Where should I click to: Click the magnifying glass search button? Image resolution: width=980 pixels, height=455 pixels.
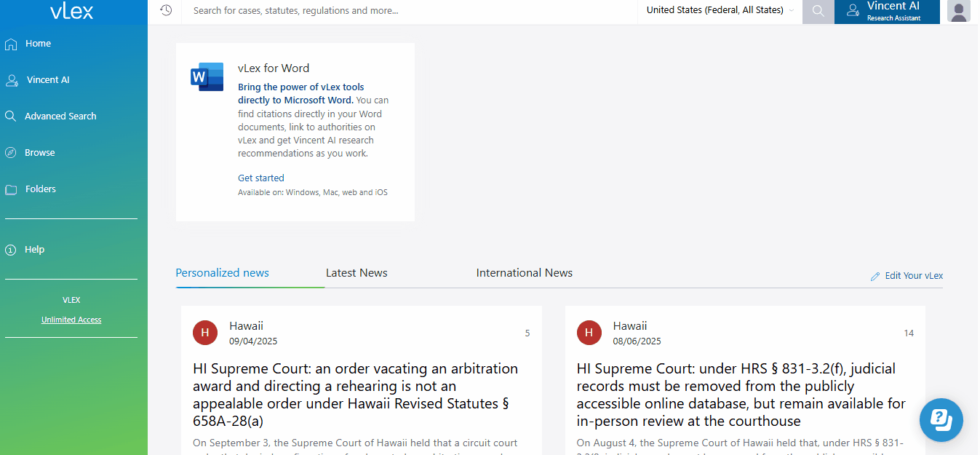818,11
